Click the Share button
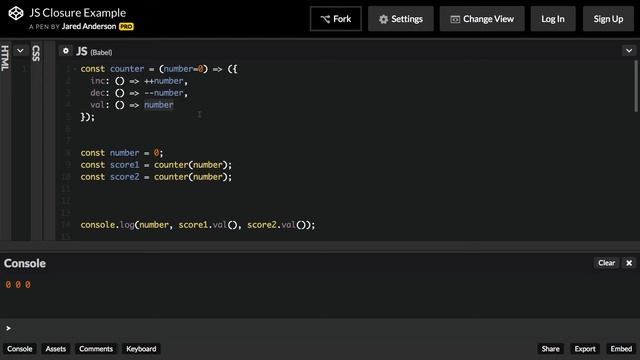640x360 pixels. tap(550, 349)
